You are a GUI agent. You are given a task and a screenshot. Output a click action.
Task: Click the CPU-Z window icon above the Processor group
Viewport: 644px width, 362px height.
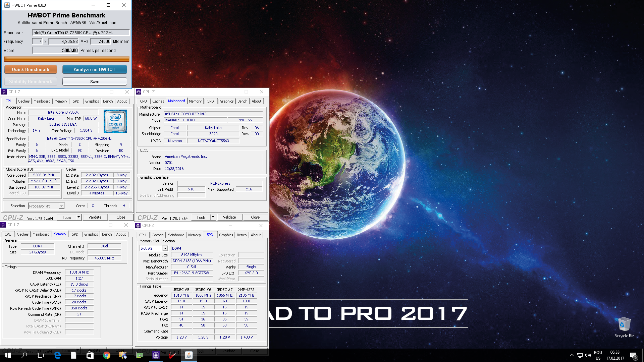point(4,92)
